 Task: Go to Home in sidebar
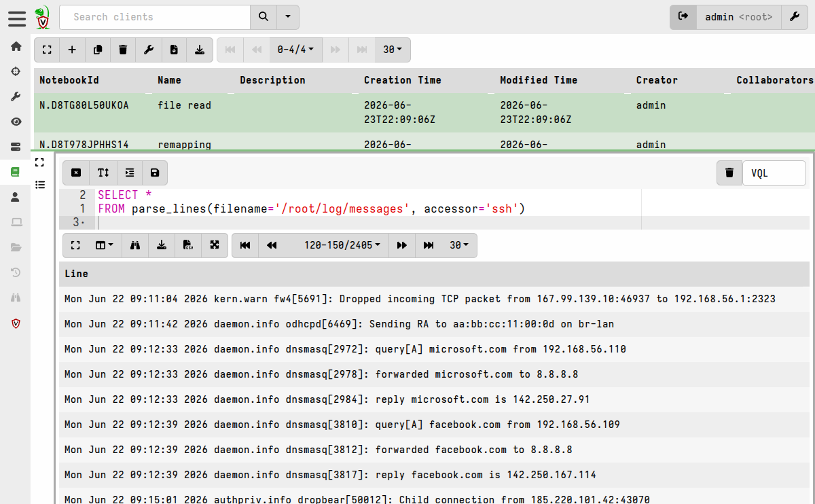point(16,46)
